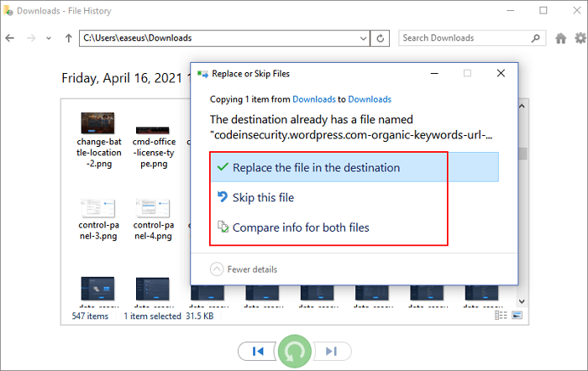588x371 pixels.
Task: Choose Replace the file in the destination
Action: point(354,168)
